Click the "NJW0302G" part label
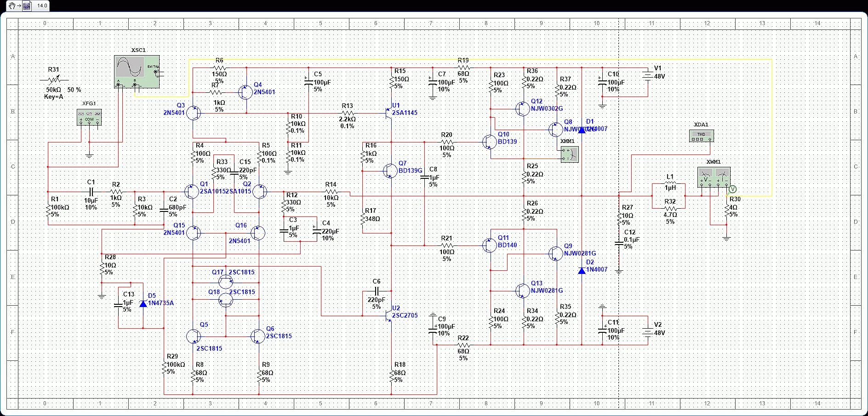 pos(547,108)
